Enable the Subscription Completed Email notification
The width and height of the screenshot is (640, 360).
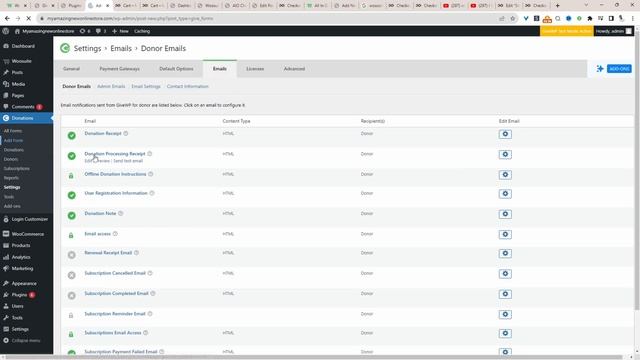(x=71, y=296)
